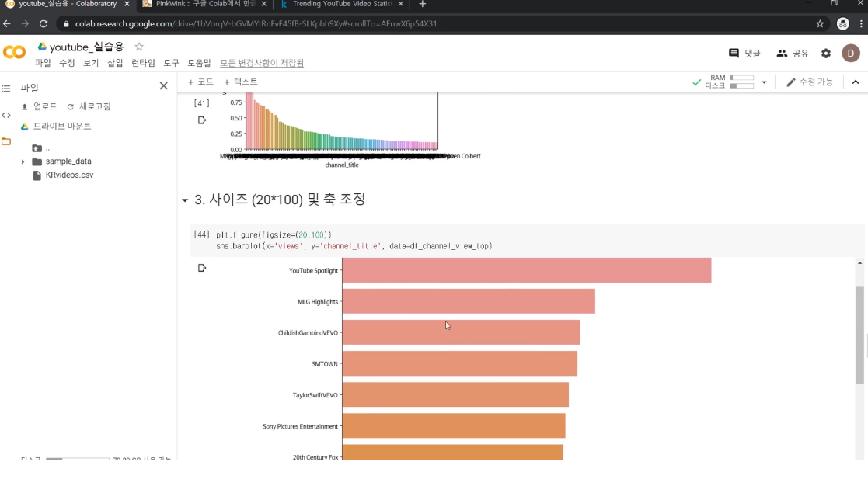This screenshot has height=486, width=868.
Task: Bookmark this page with star icon
Action: pyautogui.click(x=820, y=24)
